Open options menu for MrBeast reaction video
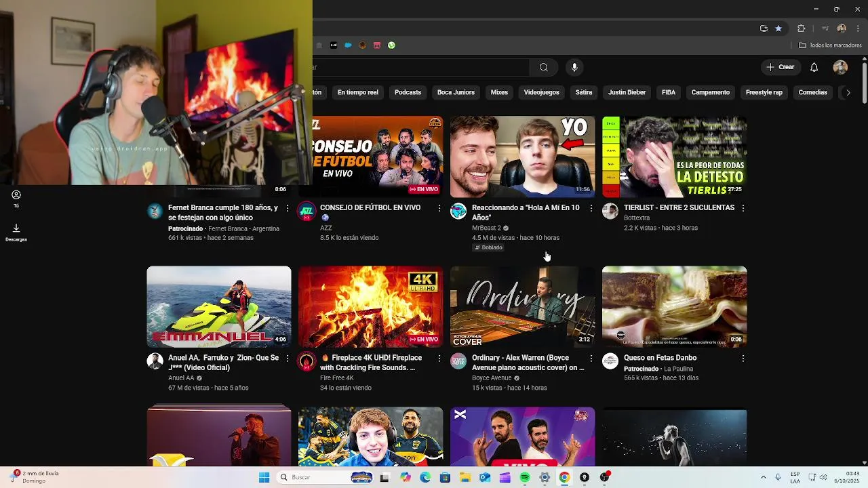The width and height of the screenshot is (868, 488). (591, 208)
